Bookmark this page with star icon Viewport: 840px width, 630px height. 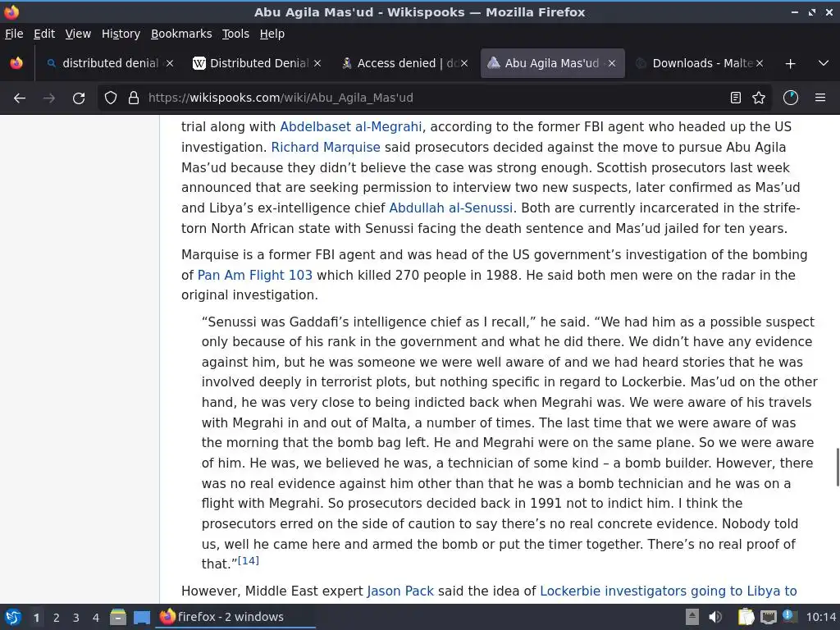(x=759, y=98)
